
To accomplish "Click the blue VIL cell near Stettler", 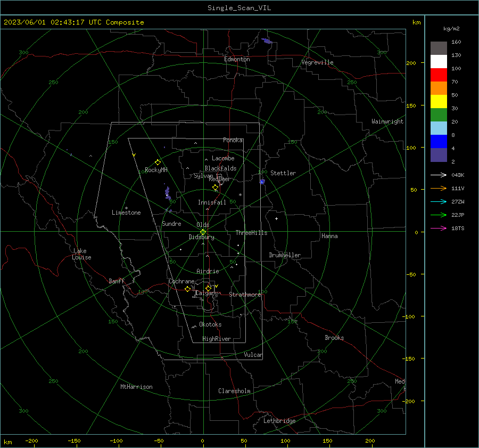I will pos(262,182).
